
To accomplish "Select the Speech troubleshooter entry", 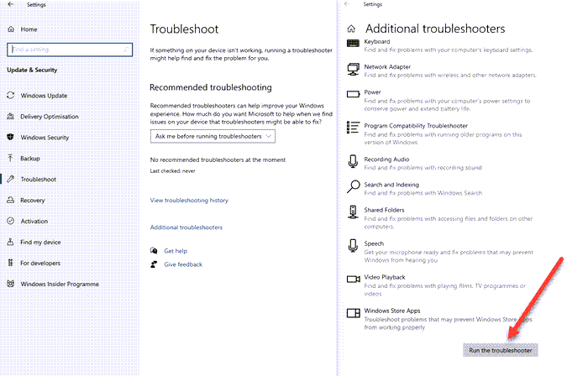I will 440,252.
